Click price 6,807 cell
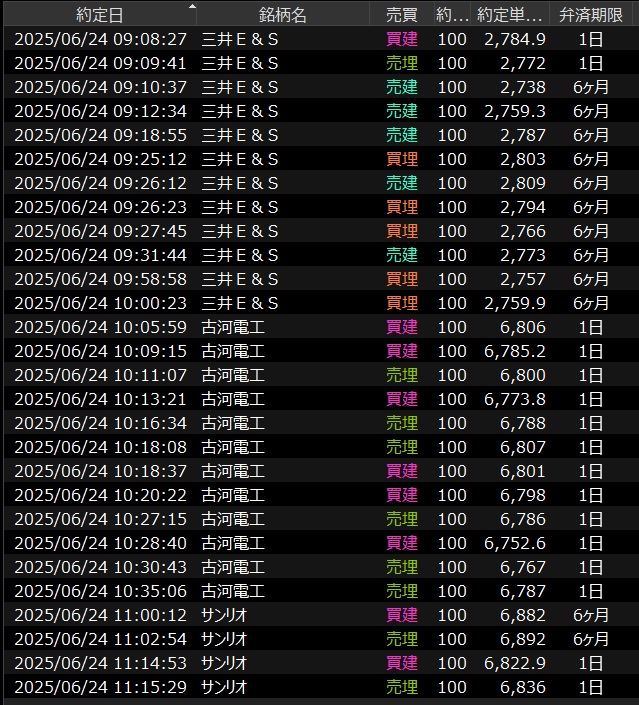The width and height of the screenshot is (639, 705). pyautogui.click(x=523, y=447)
